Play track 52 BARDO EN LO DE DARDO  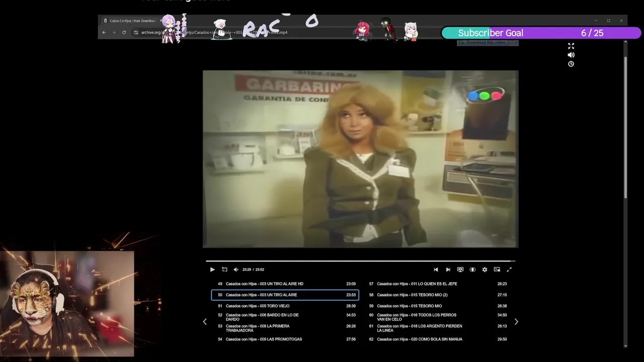[x=285, y=317]
